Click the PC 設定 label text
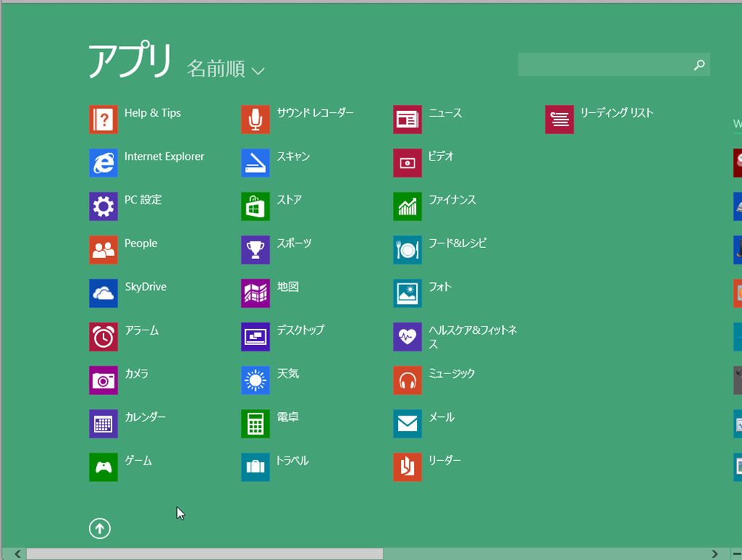742x560 pixels. tap(143, 200)
